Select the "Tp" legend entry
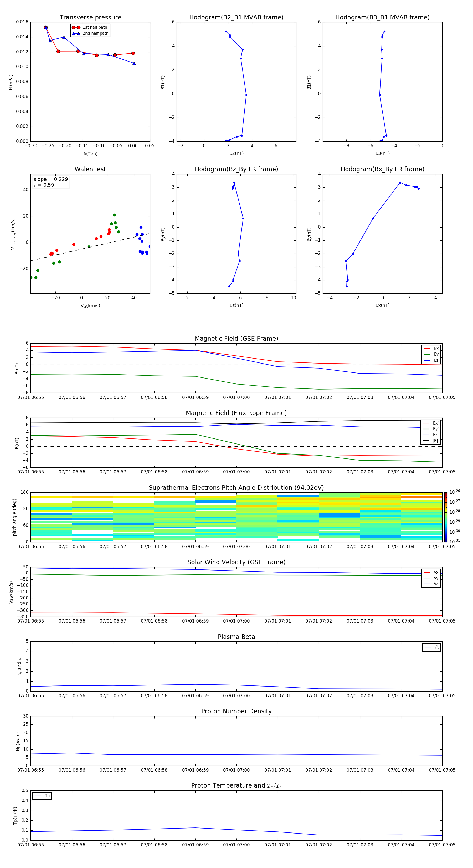This screenshot has height=868, width=473. (42, 796)
